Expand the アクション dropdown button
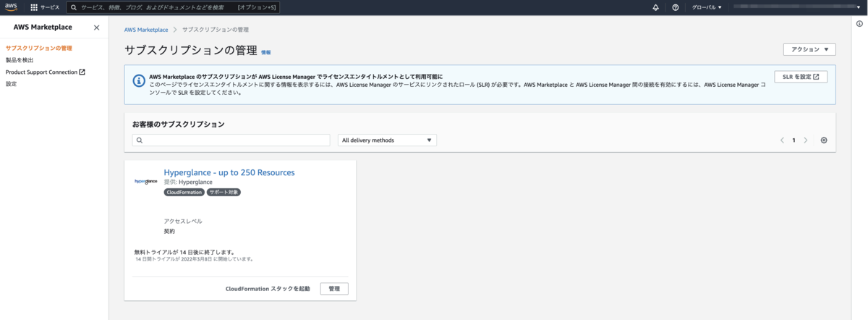The image size is (868, 320). click(x=809, y=49)
